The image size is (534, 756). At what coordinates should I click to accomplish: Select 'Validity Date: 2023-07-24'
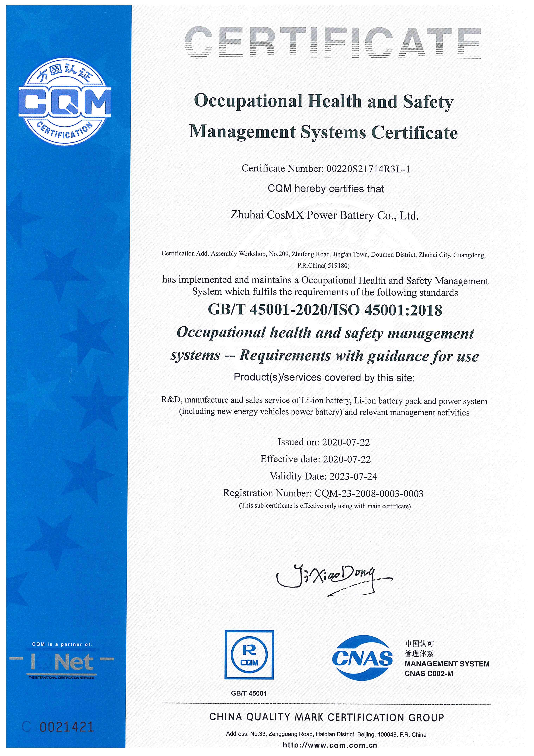coord(324,476)
